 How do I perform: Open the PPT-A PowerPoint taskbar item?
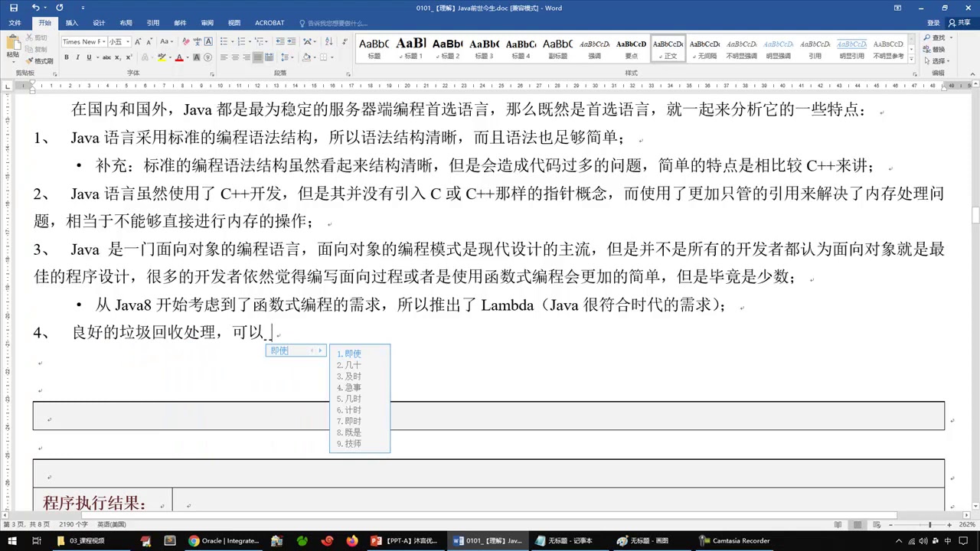[404, 540]
